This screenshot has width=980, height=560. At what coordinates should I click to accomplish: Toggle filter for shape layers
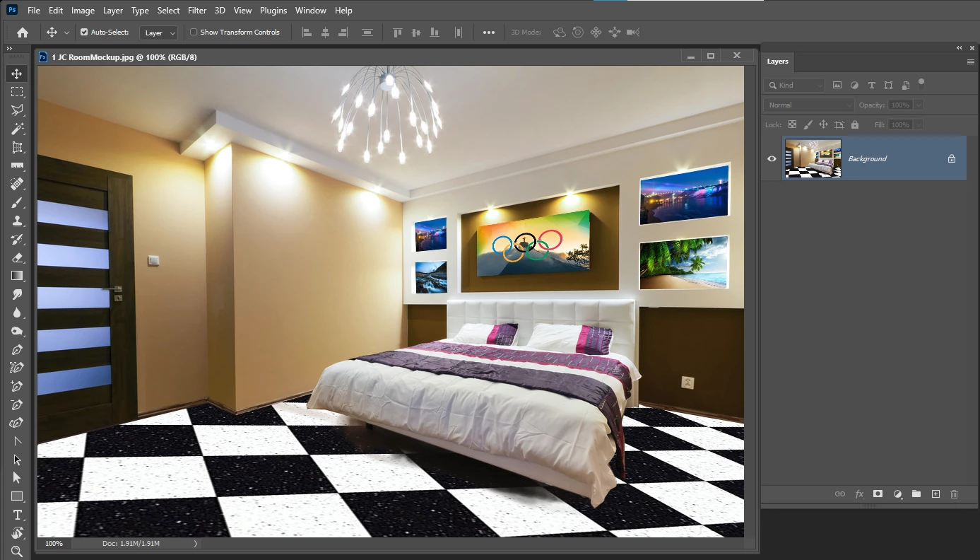click(888, 85)
